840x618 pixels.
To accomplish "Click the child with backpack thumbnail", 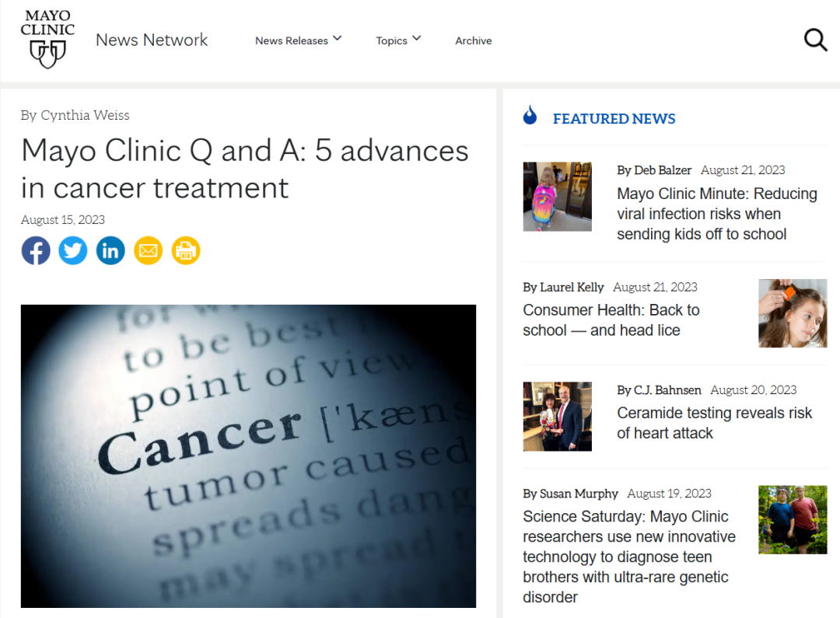I will coord(557,197).
